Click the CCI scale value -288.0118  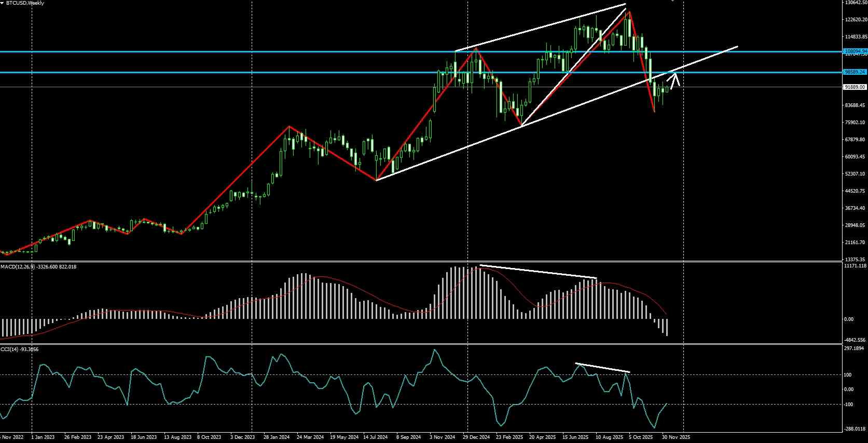[856, 429]
